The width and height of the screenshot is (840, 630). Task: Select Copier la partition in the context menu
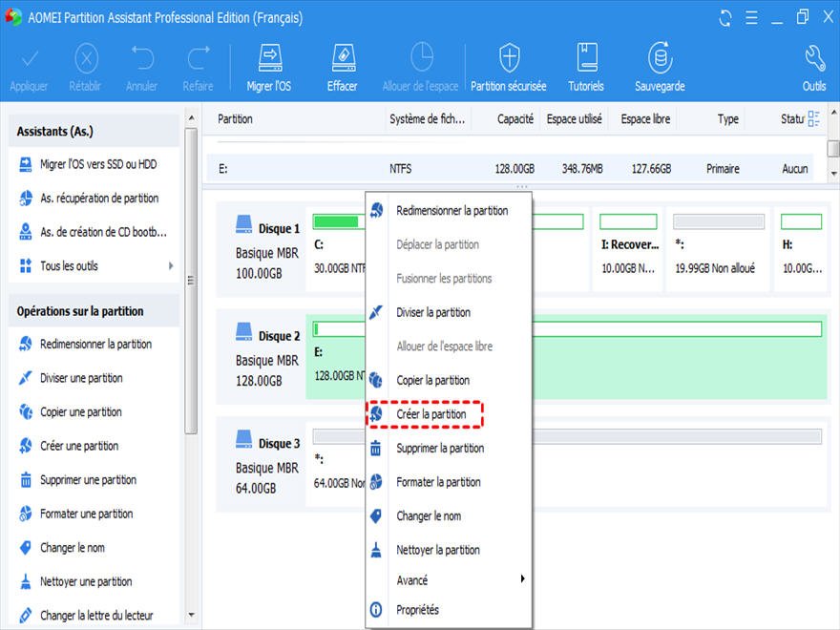[x=449, y=380]
